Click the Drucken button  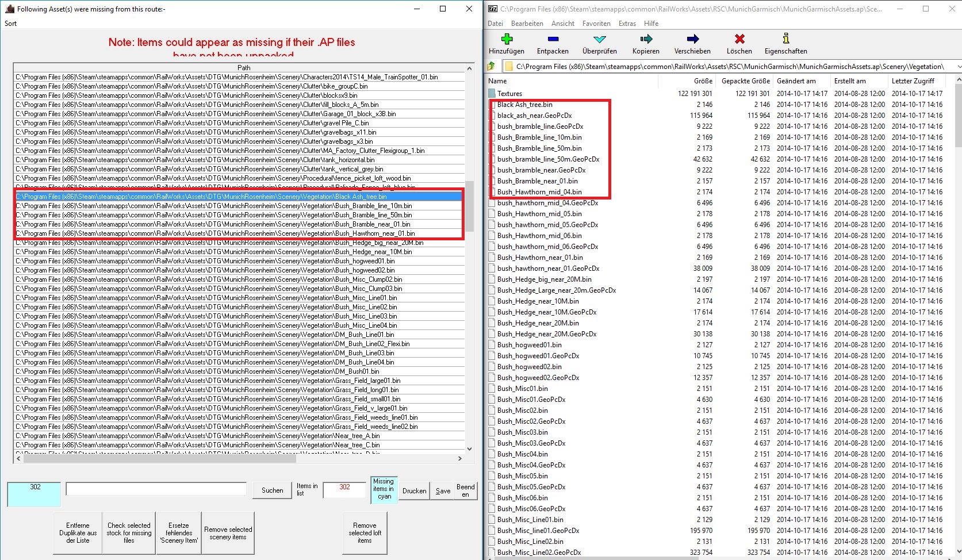coord(414,491)
